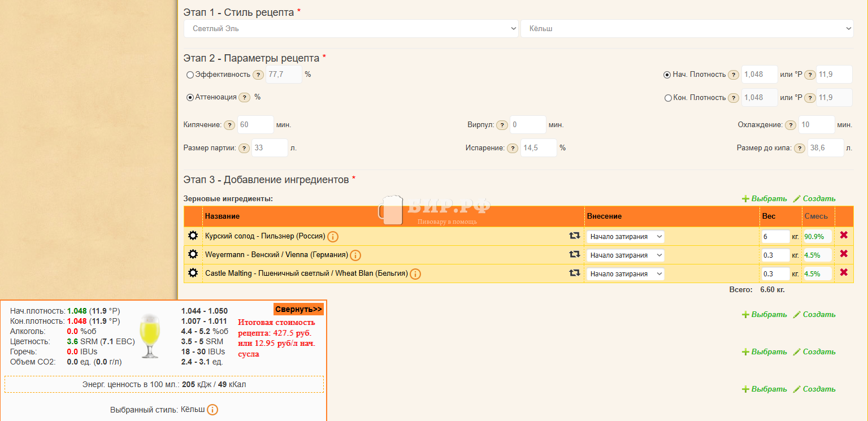Open settings gear for Weyermann Vienna row

pos(193,254)
